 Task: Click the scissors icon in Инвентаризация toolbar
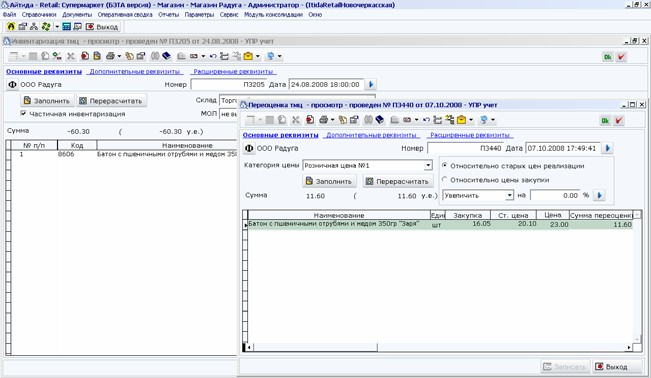(x=71, y=56)
